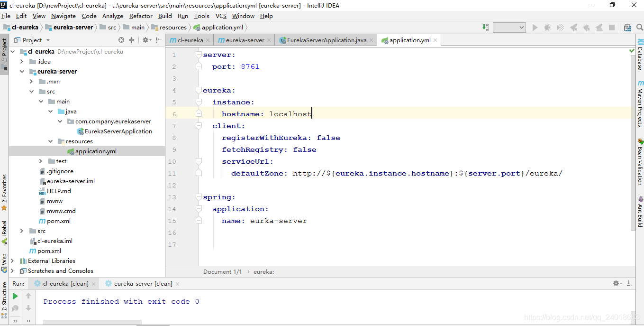Hide the Run panel with download icon
644x326 pixels.
pos(630,283)
